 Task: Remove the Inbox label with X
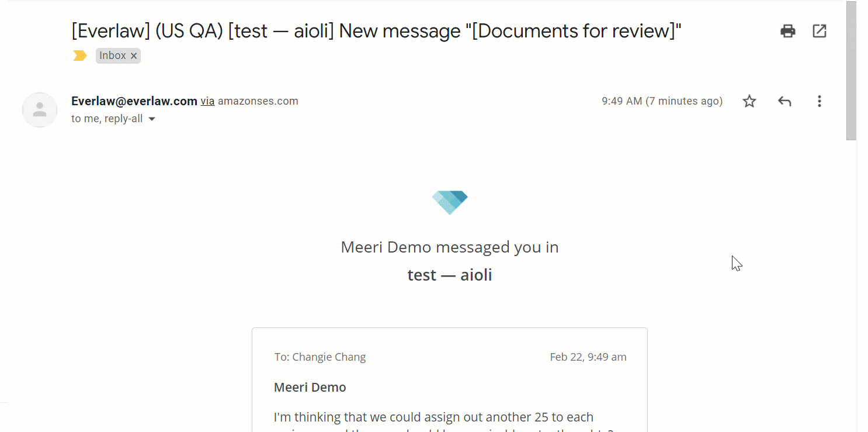134,56
